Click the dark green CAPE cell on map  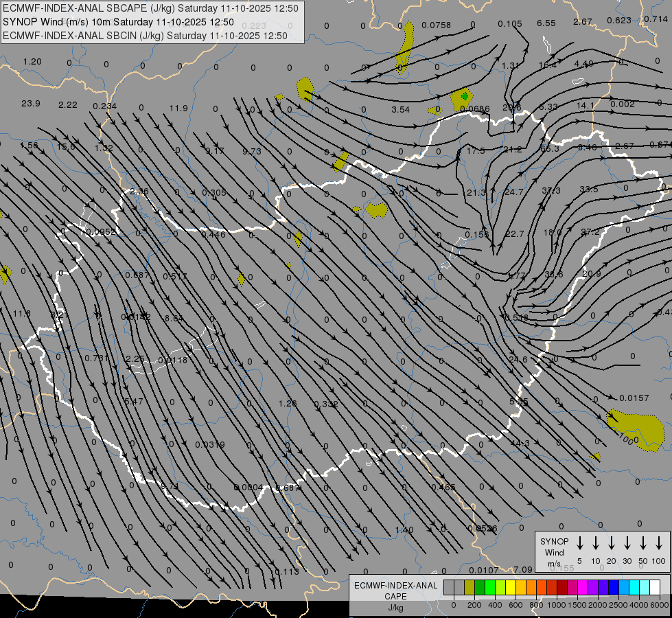(465, 96)
